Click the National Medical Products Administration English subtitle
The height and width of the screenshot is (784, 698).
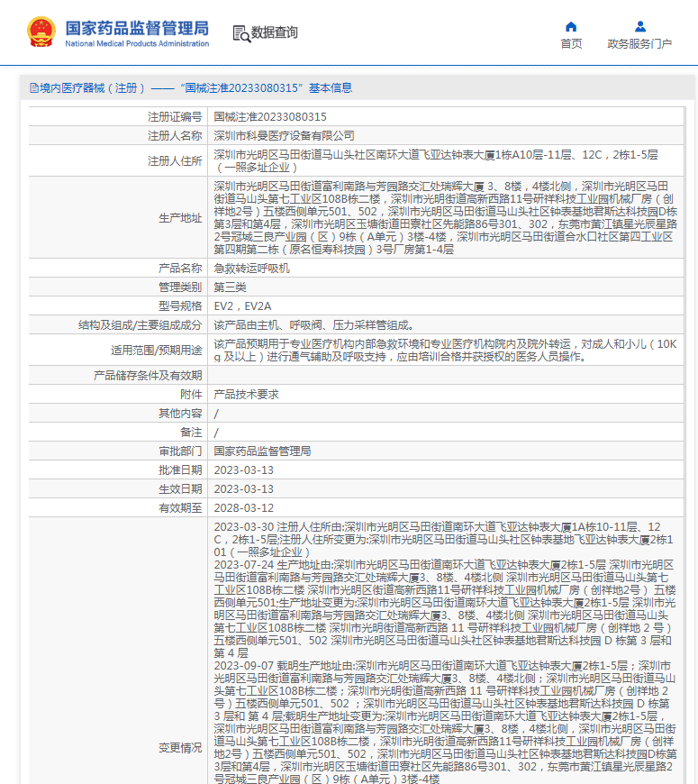coord(137,43)
